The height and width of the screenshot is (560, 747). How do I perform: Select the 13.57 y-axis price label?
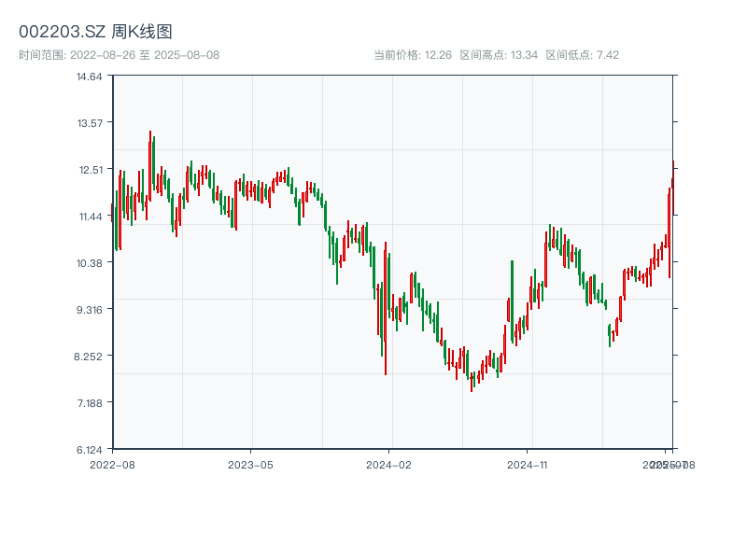click(x=90, y=123)
